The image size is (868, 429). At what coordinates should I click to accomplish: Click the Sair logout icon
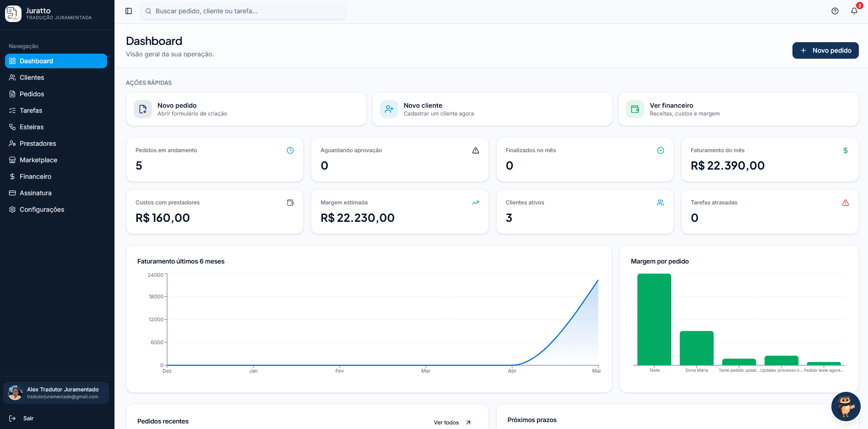pos(12,418)
